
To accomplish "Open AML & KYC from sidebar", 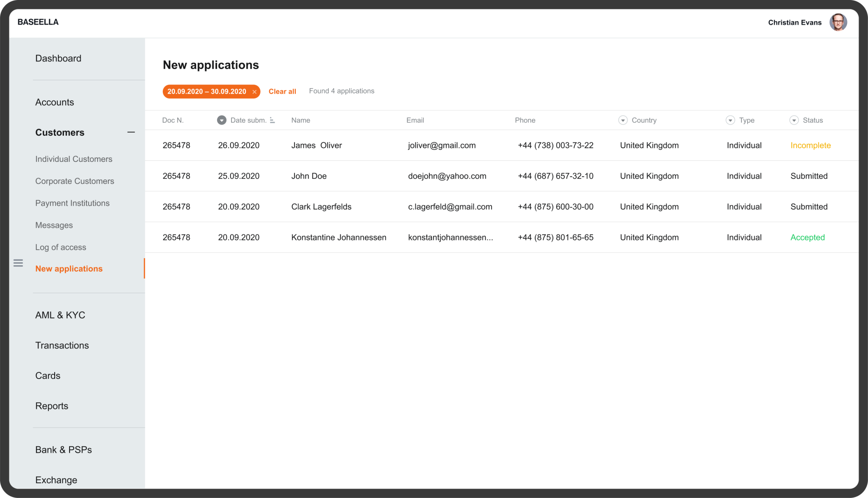I will [60, 314].
